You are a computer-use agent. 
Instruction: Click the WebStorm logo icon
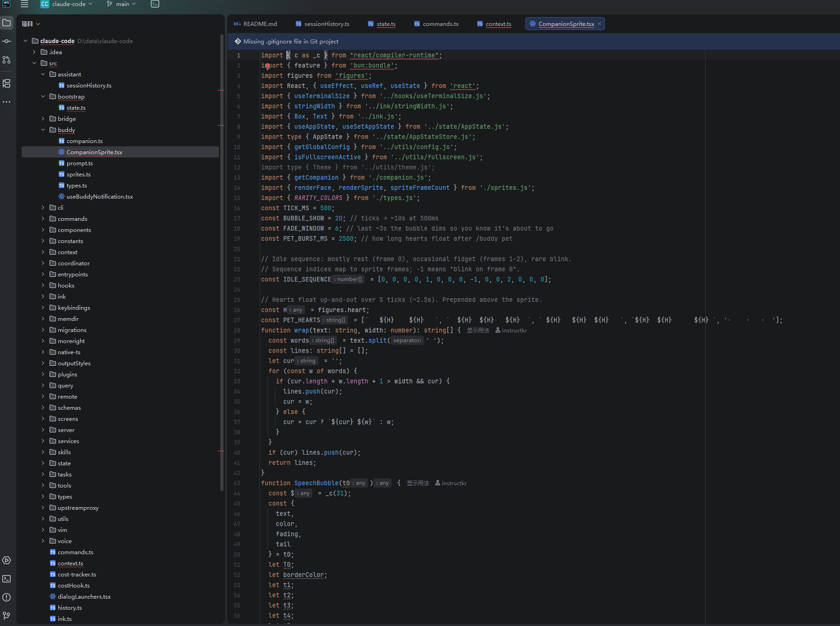point(6,4)
